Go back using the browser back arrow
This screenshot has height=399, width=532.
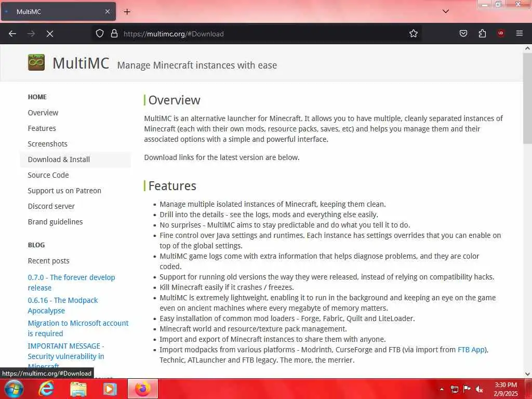pyautogui.click(x=12, y=34)
